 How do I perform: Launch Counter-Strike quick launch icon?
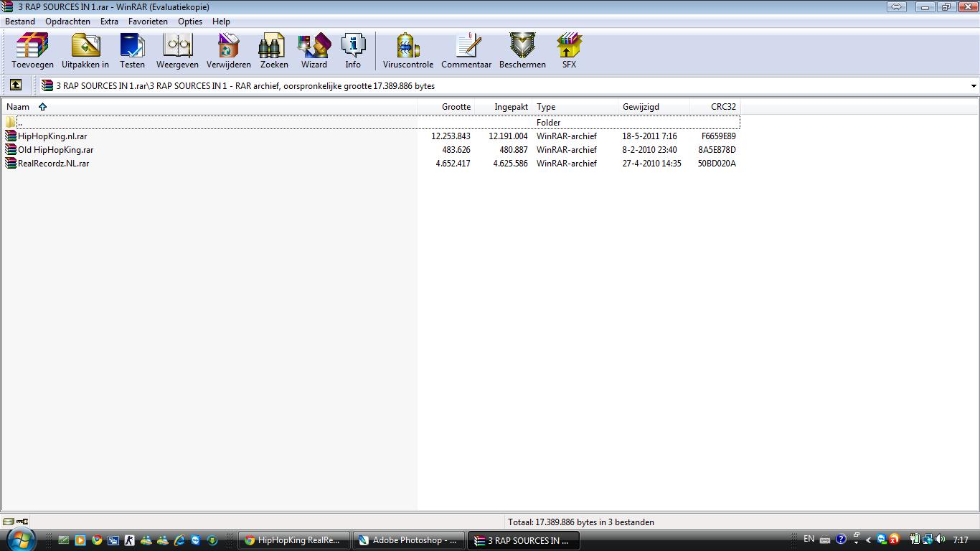pyautogui.click(x=130, y=540)
